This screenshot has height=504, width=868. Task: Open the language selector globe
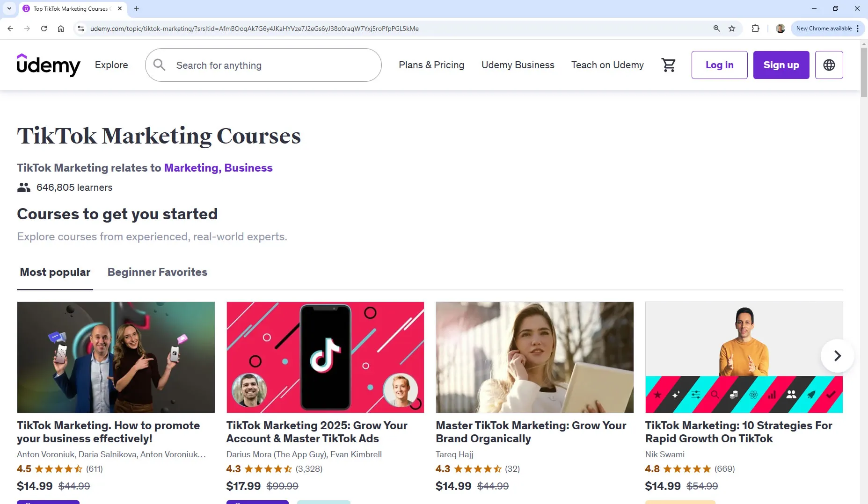(x=829, y=65)
